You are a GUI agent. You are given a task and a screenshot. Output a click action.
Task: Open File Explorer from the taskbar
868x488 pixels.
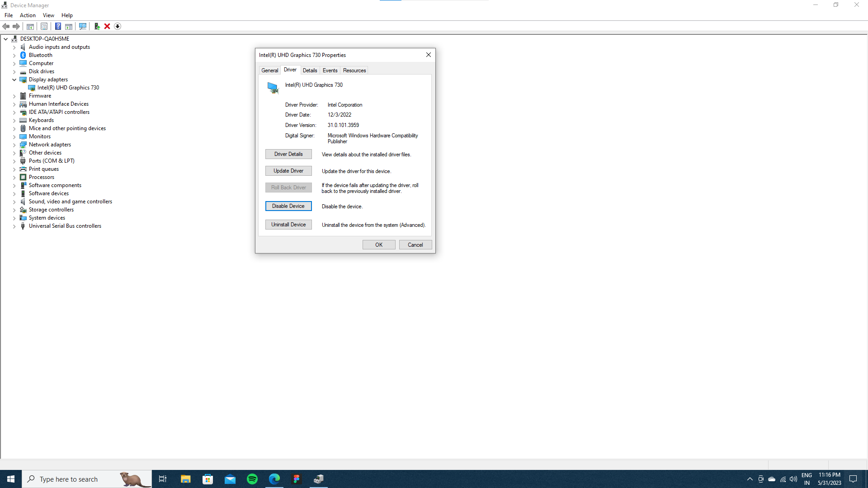185,479
